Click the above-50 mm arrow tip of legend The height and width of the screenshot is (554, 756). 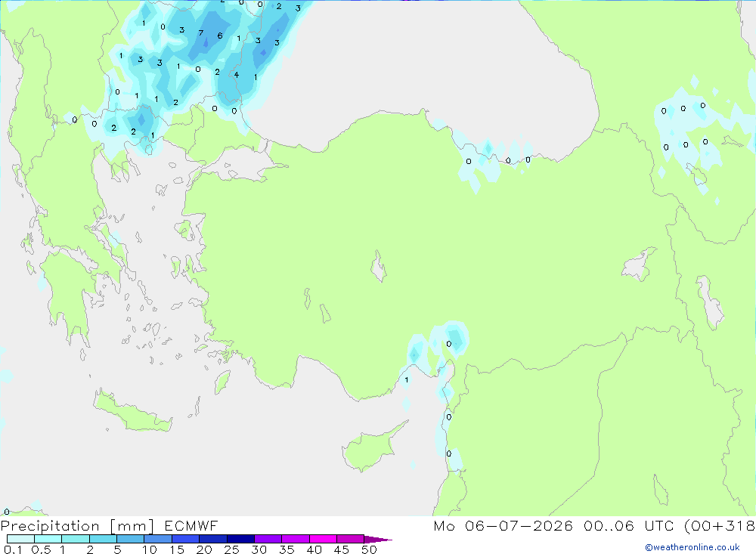tap(377, 539)
